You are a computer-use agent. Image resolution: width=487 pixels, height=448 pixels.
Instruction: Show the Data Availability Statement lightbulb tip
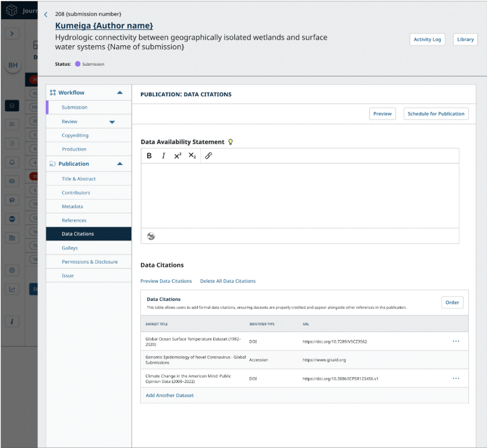click(x=230, y=142)
